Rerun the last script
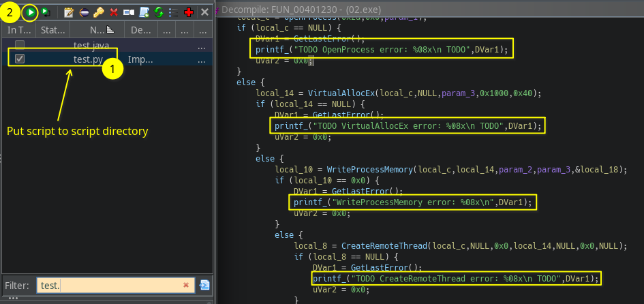 pos(46,13)
